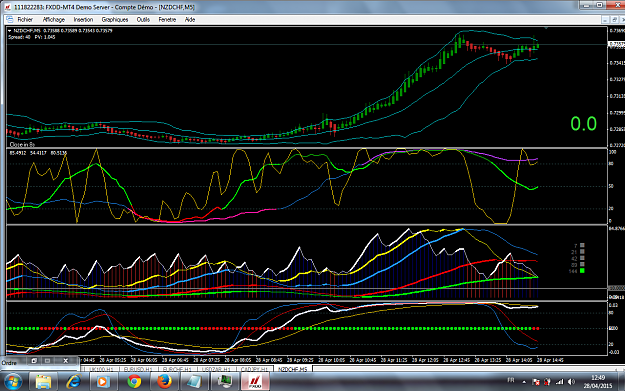The width and height of the screenshot is (625, 391).
Task: Open the Fichier menu
Action: pyautogui.click(x=25, y=20)
